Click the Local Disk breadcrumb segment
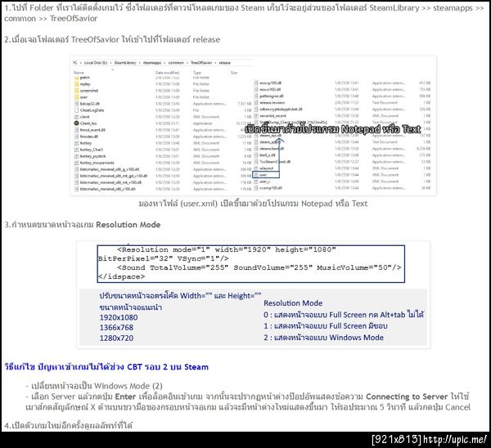 point(96,63)
